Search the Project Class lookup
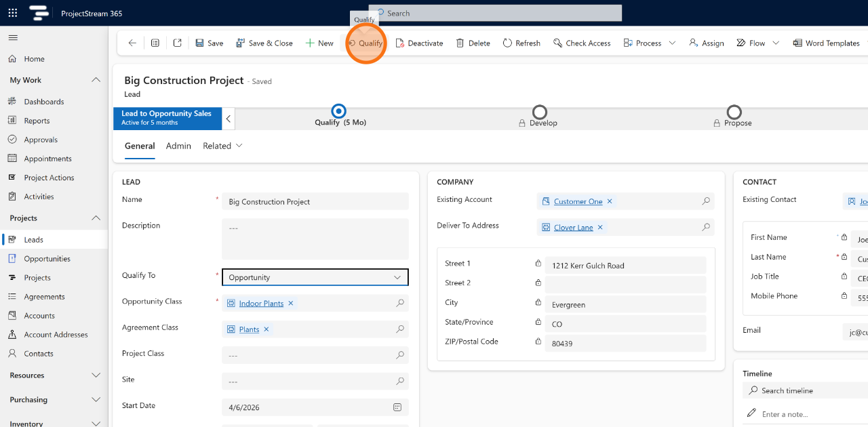 click(400, 355)
